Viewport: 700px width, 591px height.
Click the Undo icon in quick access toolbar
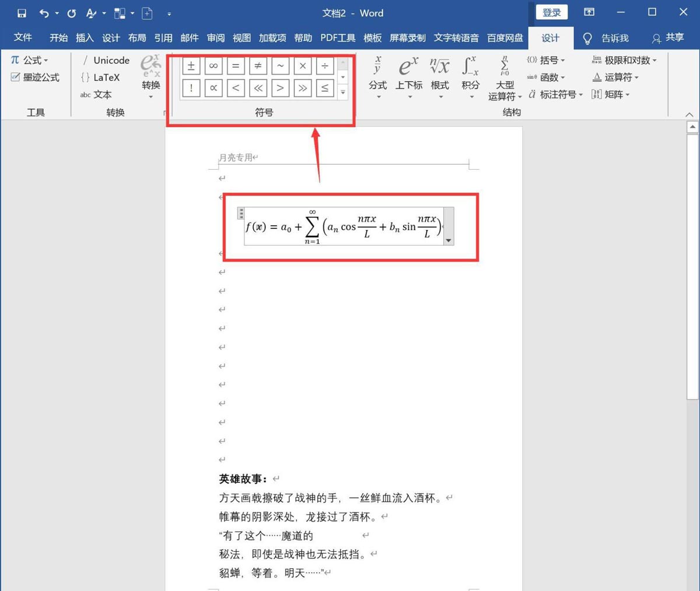(x=43, y=13)
